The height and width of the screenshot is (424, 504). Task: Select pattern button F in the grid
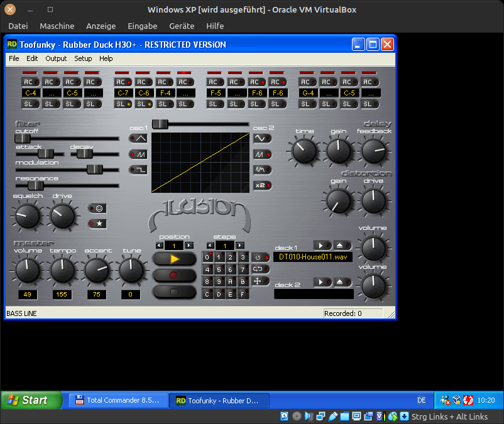point(243,294)
